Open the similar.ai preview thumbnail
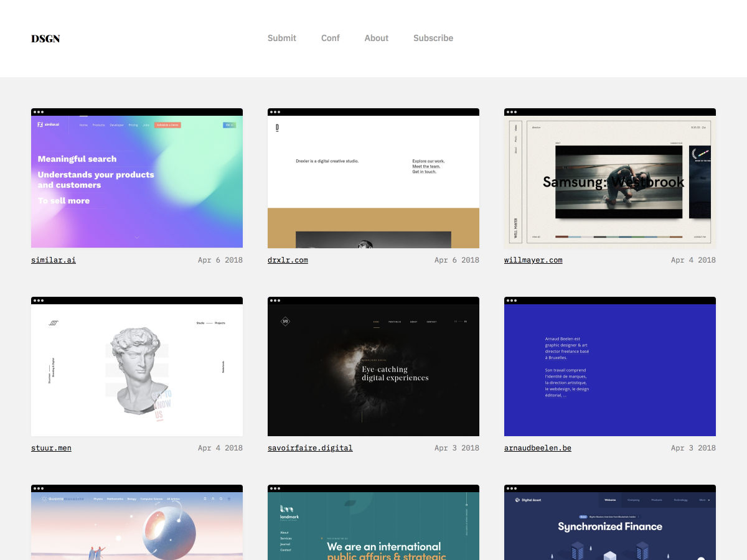 137,178
